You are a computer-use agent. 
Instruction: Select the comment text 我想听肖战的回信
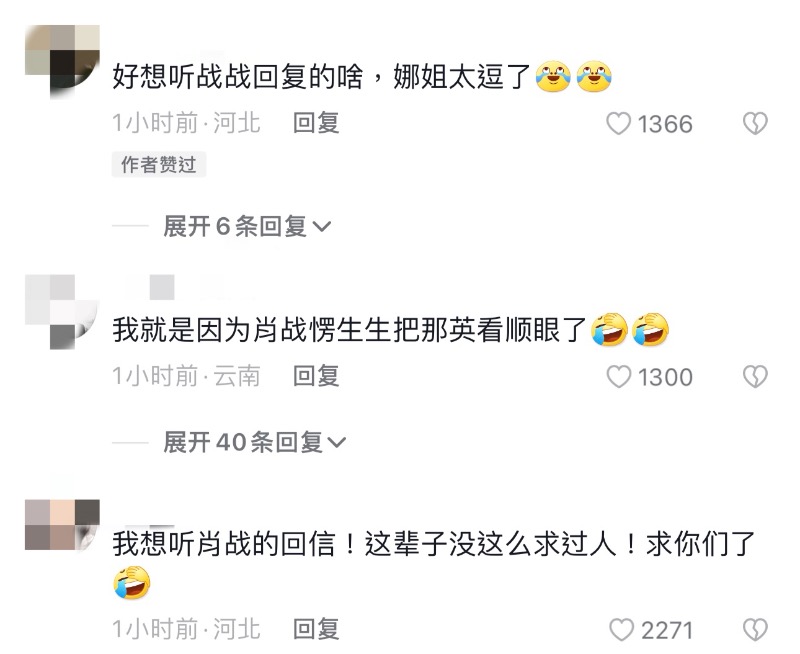click(x=224, y=544)
